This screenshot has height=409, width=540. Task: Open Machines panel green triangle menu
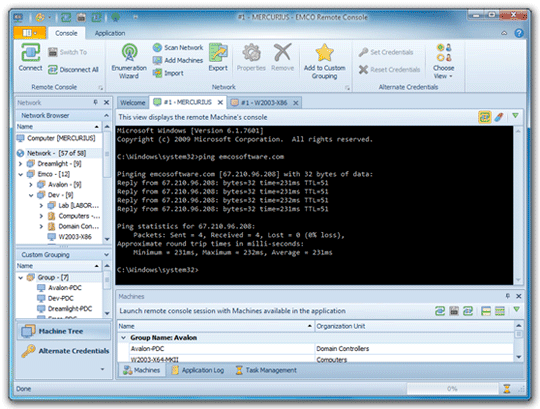click(x=516, y=310)
